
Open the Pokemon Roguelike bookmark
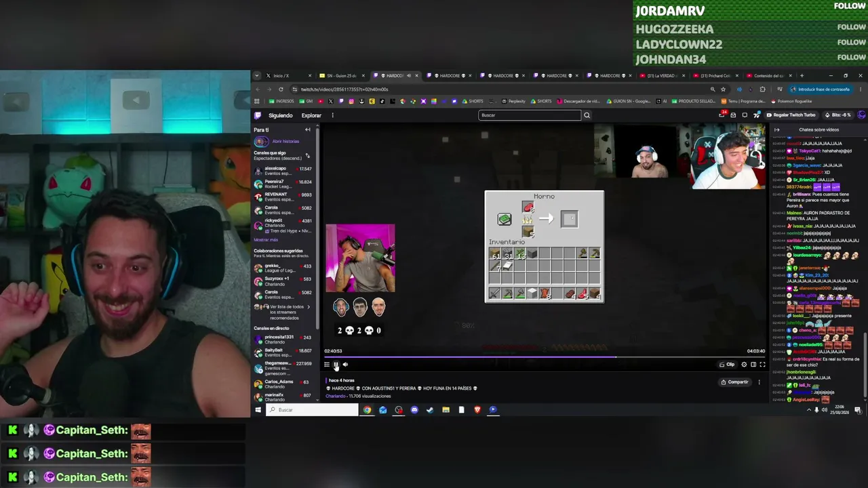pos(791,102)
